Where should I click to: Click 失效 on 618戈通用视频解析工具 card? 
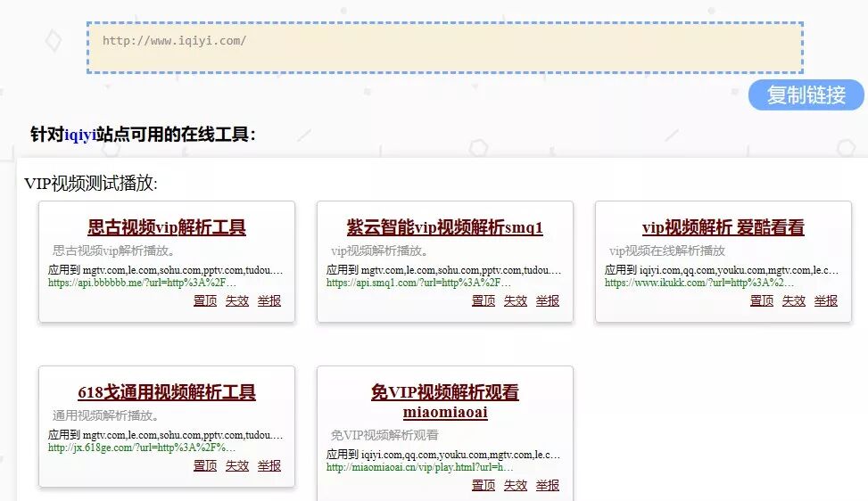click(x=237, y=465)
